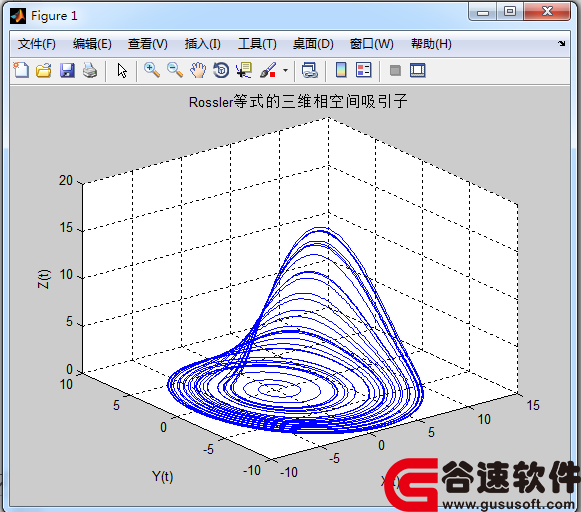Select the Zoom Out magnifier tool

[x=175, y=70]
